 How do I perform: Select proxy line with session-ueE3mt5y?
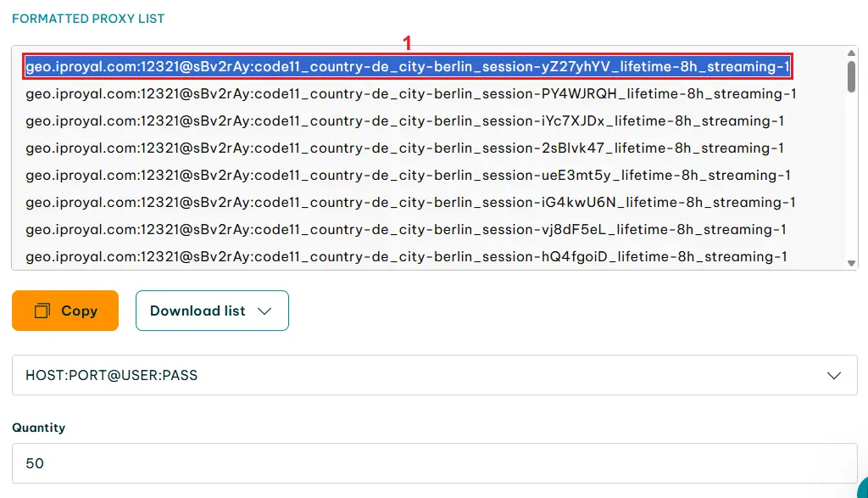click(x=408, y=175)
